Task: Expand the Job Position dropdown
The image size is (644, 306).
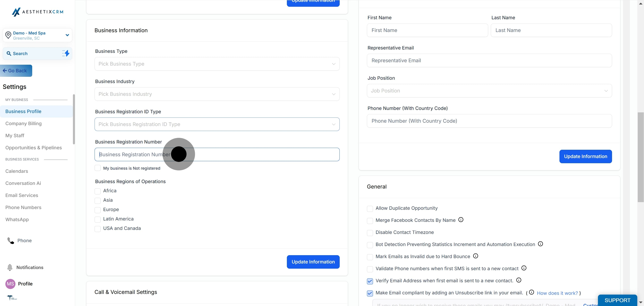Action: pyautogui.click(x=489, y=91)
